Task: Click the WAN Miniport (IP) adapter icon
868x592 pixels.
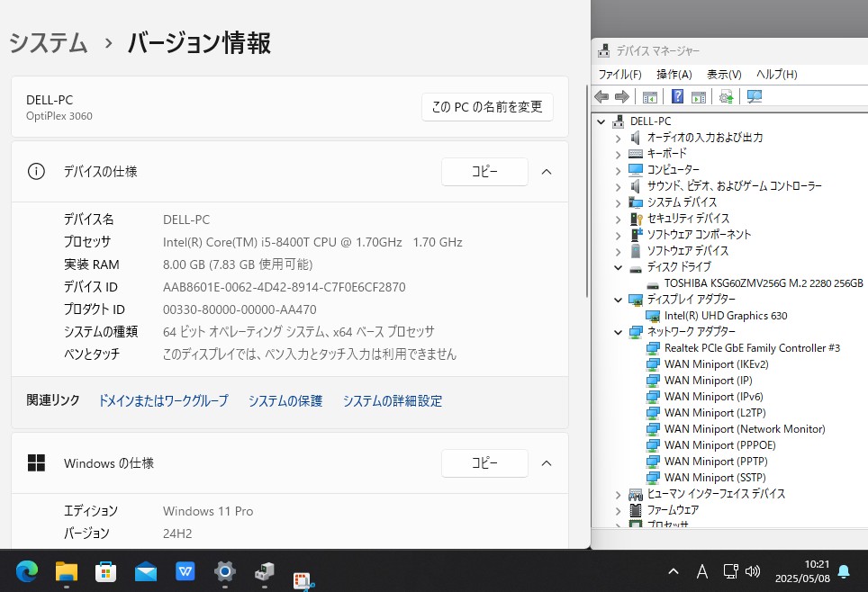Action: click(653, 381)
